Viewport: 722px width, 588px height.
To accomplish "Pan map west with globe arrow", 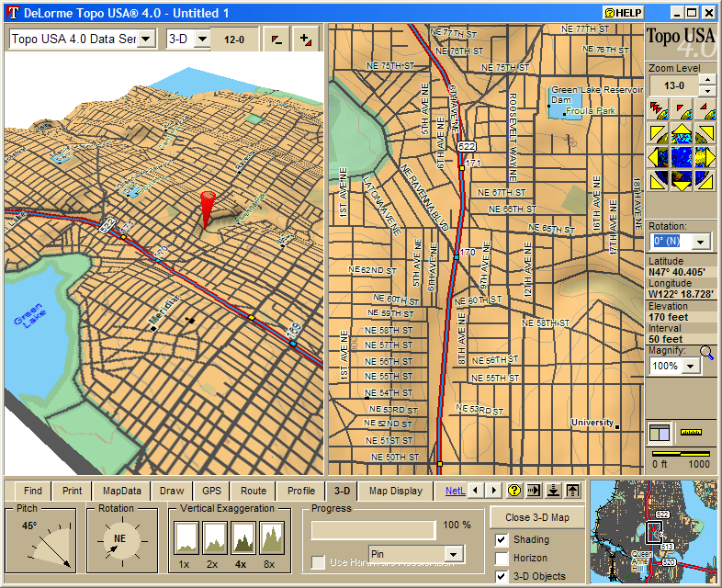I will pyautogui.click(x=659, y=157).
